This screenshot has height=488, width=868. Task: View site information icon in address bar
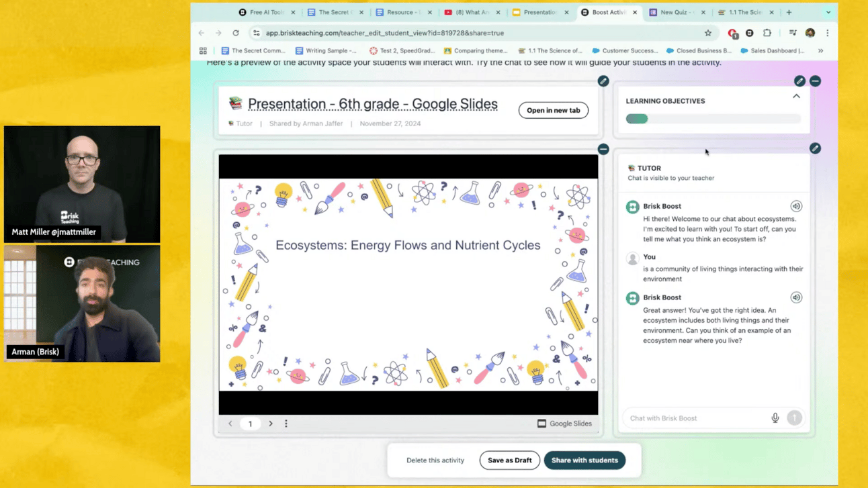[x=257, y=33]
